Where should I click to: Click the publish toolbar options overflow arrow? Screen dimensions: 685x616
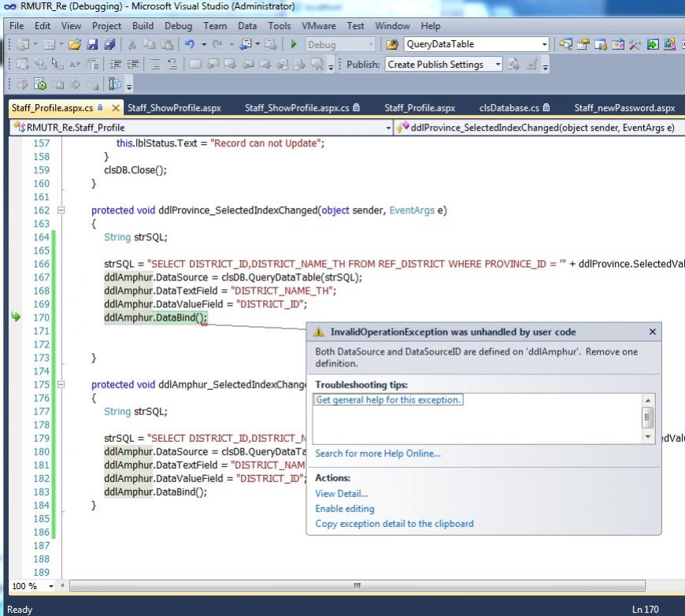[x=545, y=67]
